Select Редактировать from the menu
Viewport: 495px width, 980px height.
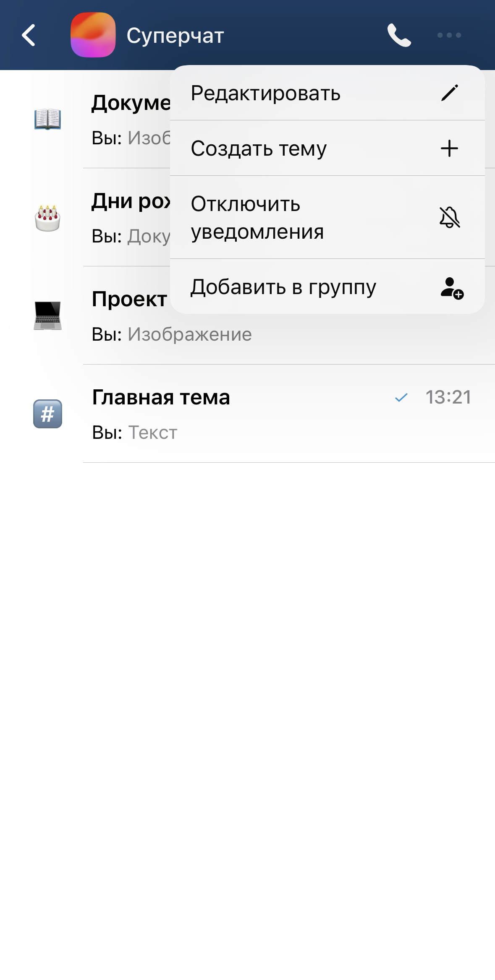[265, 93]
